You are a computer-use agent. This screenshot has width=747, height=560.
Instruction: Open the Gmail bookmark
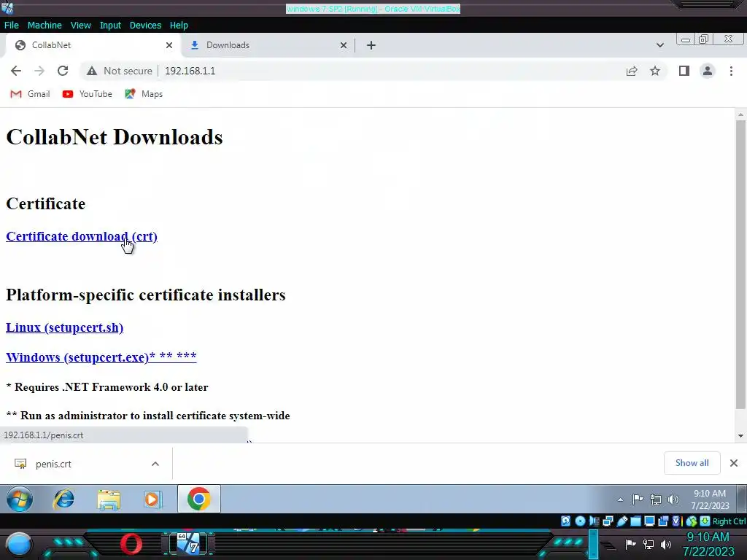[30, 94]
